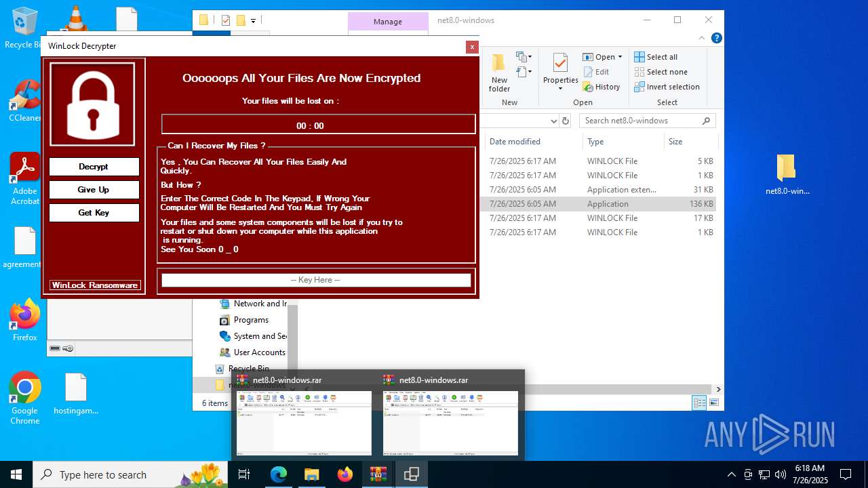
Task: Select Network and Internet in navigation tree
Action: point(253,304)
